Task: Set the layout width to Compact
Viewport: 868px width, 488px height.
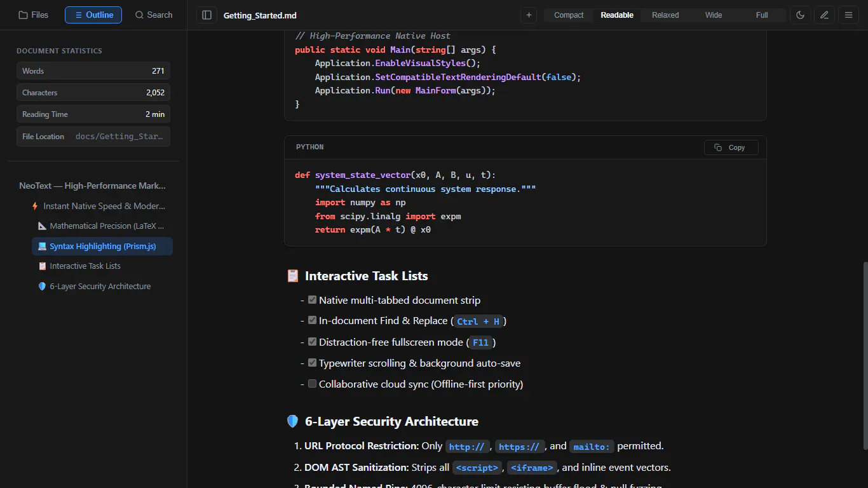Action: 569,15
